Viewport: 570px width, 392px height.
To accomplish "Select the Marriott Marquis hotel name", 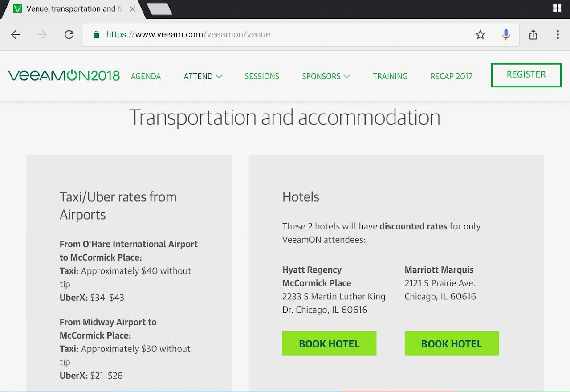I will coord(439,269).
